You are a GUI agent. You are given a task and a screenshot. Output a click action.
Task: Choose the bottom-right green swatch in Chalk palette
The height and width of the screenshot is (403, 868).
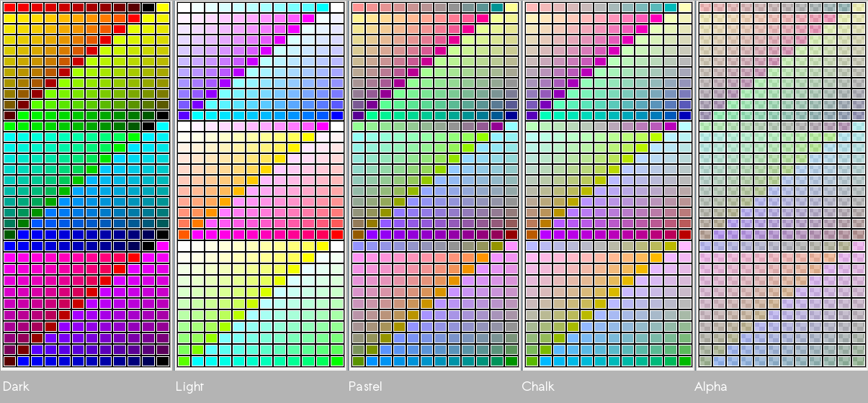[685, 361]
